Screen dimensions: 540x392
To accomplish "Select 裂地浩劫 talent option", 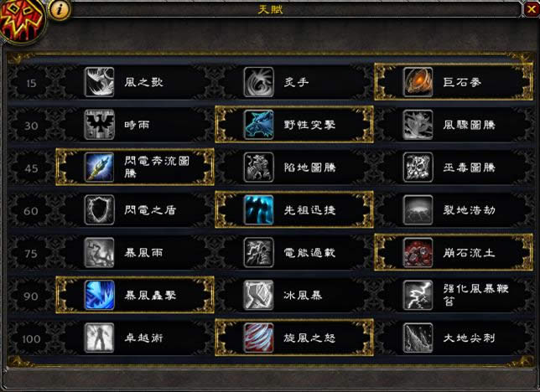I will [x=454, y=210].
